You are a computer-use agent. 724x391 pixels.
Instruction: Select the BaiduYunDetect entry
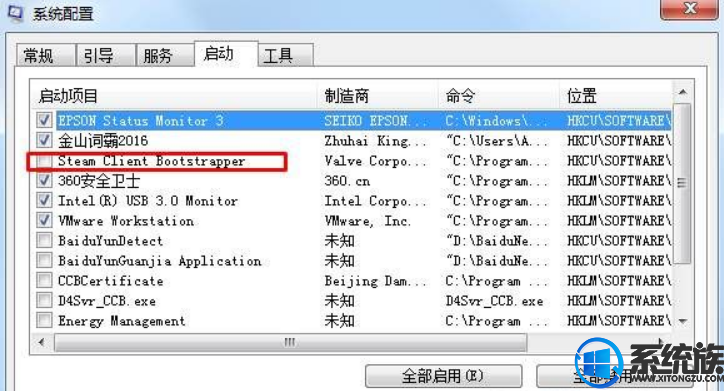(110, 241)
